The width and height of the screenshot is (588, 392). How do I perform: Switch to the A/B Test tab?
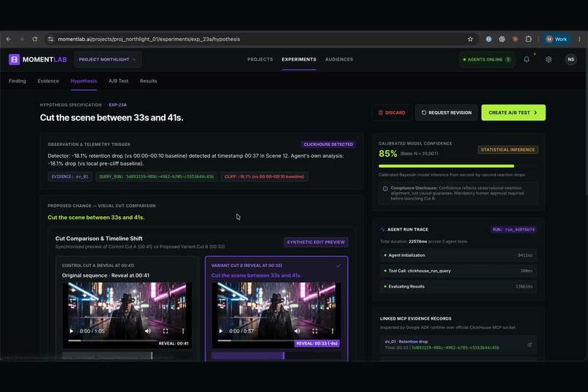[x=118, y=81]
